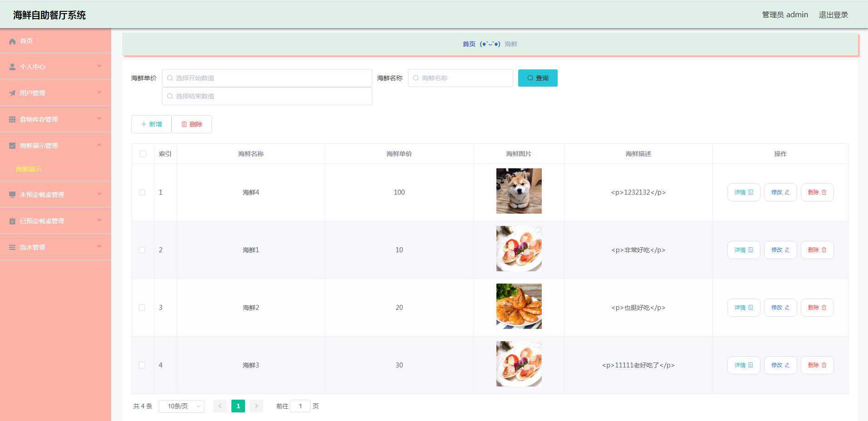Tick the checkbox for row 海鲜3

click(x=142, y=365)
